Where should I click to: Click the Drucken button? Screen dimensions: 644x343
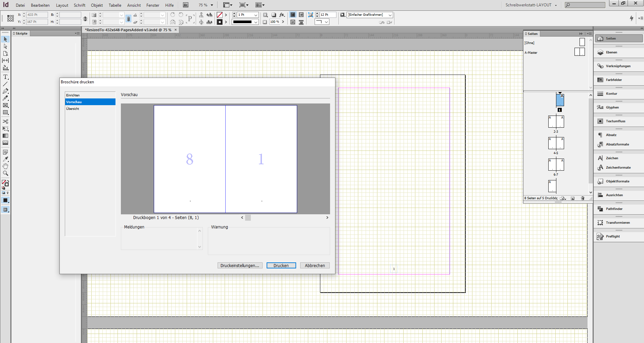coord(281,265)
